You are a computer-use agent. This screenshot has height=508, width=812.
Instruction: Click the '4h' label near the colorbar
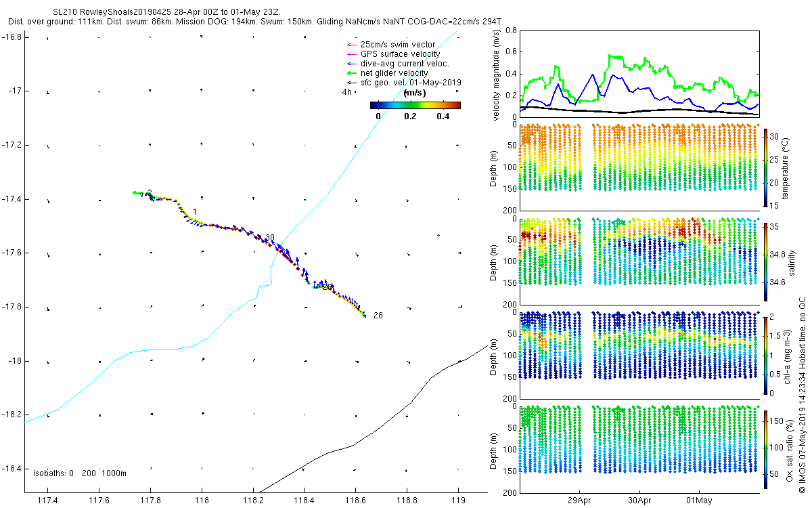[346, 93]
